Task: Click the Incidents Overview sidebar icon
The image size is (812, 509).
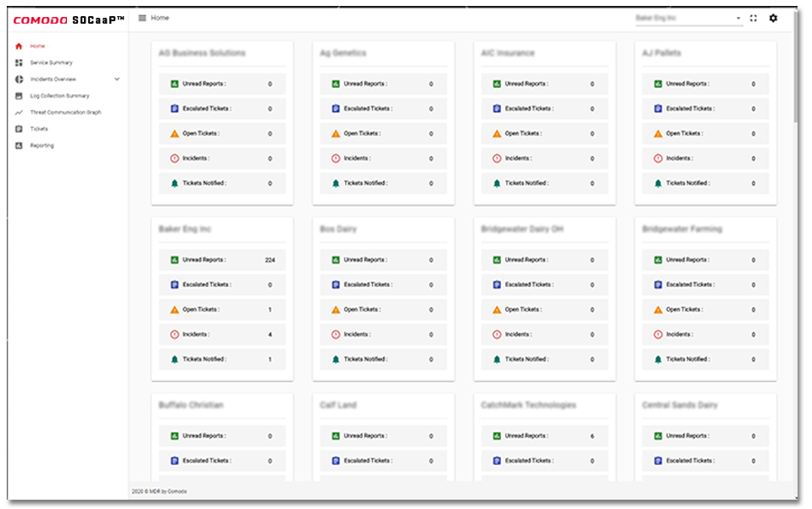Action: click(19, 79)
